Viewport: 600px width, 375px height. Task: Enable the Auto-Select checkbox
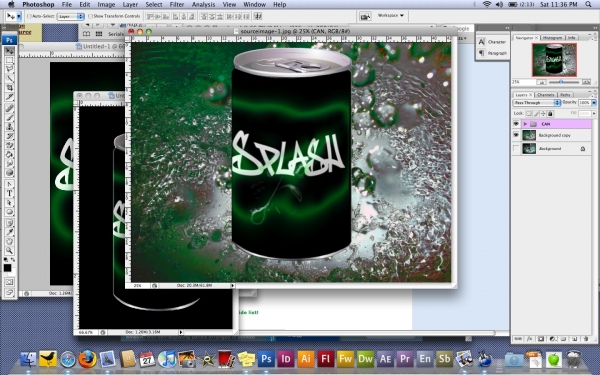[x=29, y=16]
